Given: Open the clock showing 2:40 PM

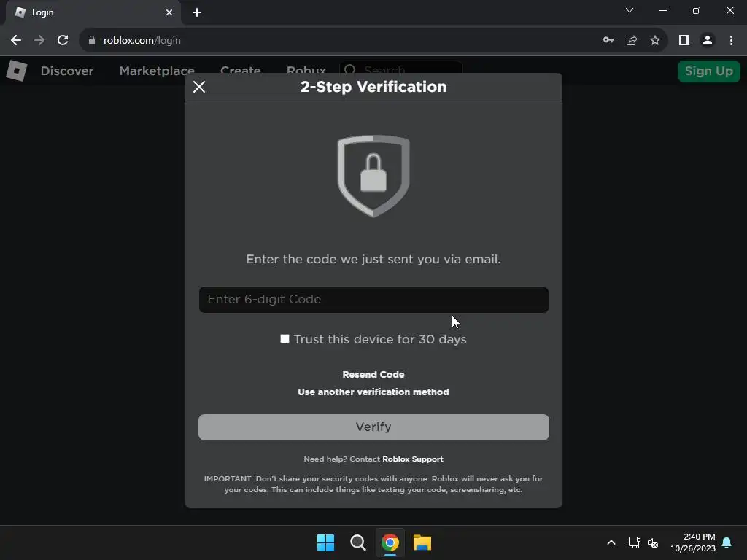Looking at the screenshot, I should coord(693,542).
